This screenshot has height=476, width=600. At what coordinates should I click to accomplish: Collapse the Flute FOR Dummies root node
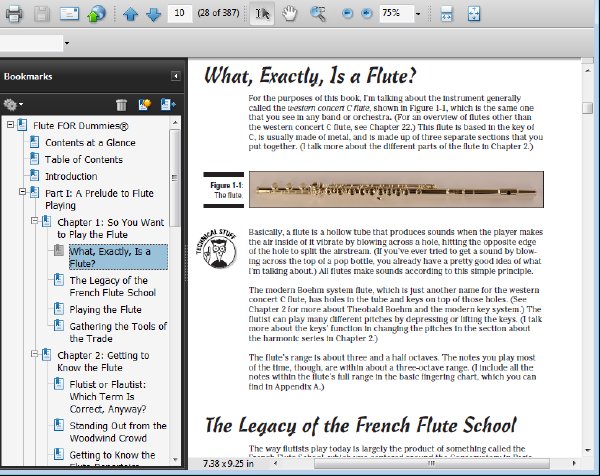10,125
